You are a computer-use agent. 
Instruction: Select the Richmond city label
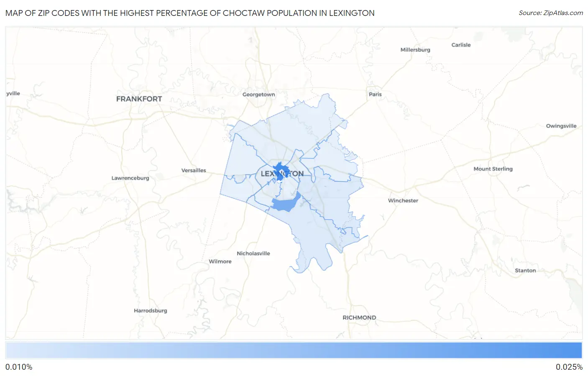pyautogui.click(x=359, y=317)
